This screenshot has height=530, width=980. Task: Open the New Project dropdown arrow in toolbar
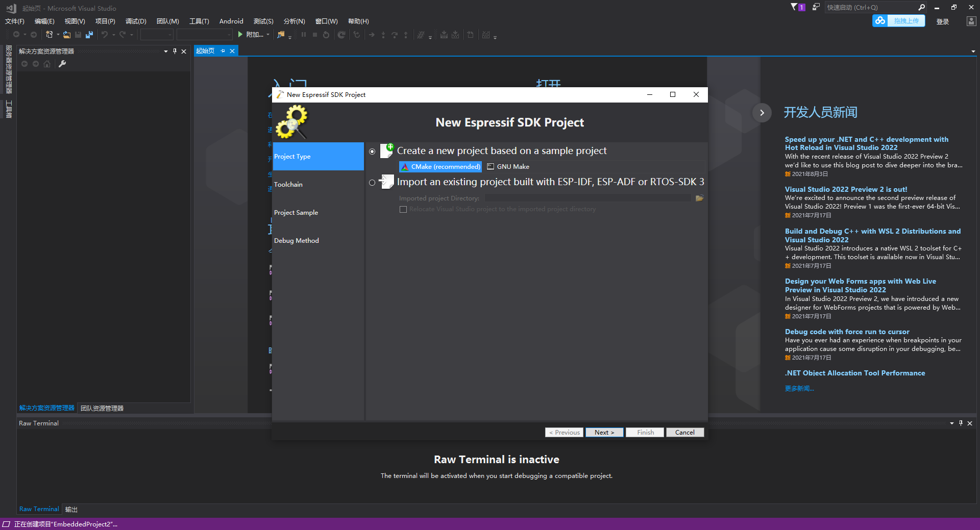(x=58, y=35)
